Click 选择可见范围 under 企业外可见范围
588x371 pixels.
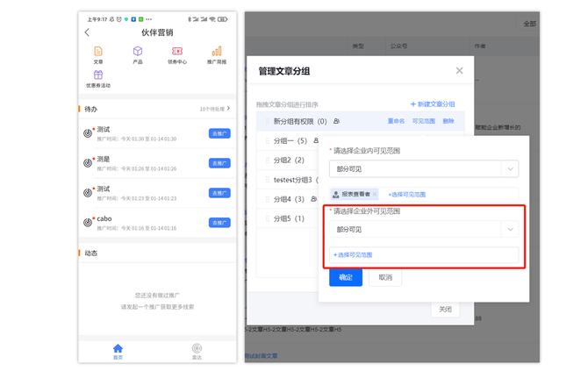click(x=353, y=255)
